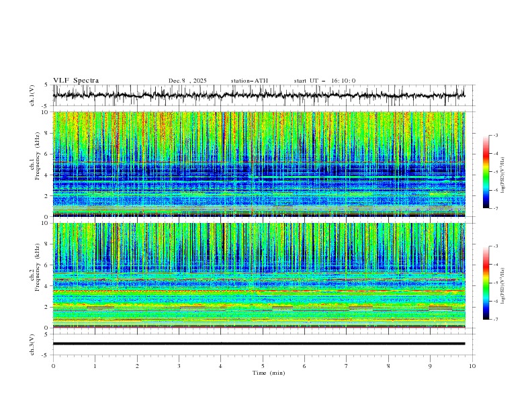532x411 pixels.
Task: Click the upper color bar's "log(PSD)(V²/Hz)" label
Action: [502, 175]
